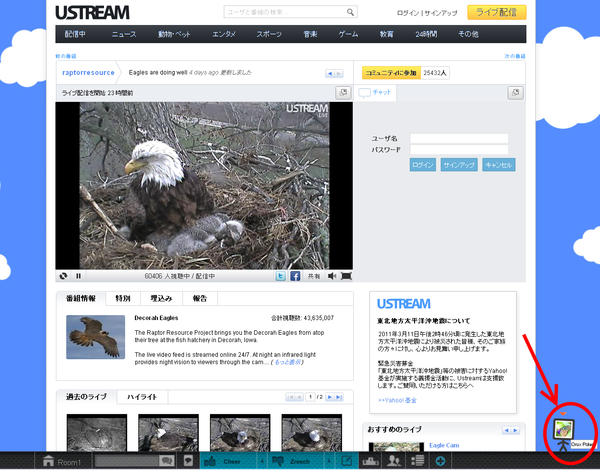Select the 報告 tab
The image size is (600, 470).
coord(200,299)
